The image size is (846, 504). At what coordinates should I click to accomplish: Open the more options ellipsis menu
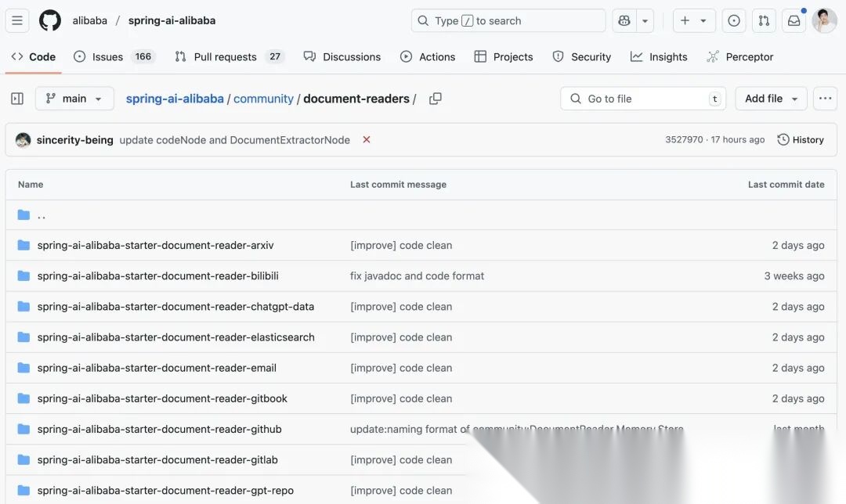(825, 99)
